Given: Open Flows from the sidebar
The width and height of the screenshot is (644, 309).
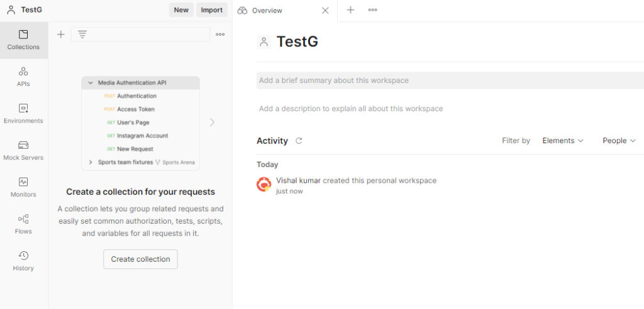Looking at the screenshot, I should [x=23, y=224].
